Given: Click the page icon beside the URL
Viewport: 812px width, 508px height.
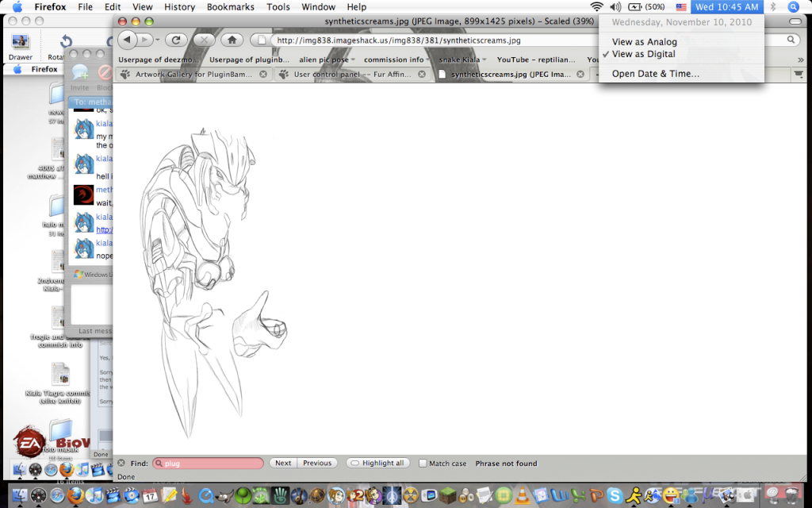Looking at the screenshot, I should tap(262, 40).
